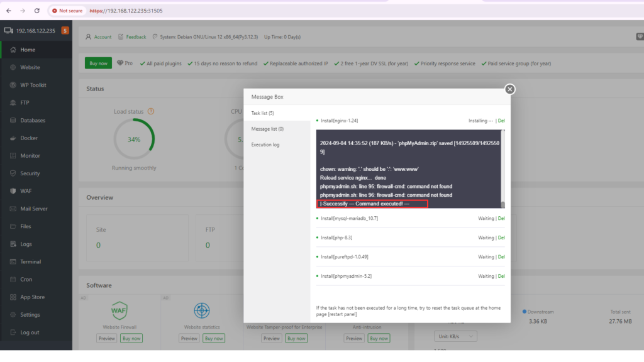The width and height of the screenshot is (644, 362).
Task: Delete the Install php-8.3 task
Action: point(501,238)
